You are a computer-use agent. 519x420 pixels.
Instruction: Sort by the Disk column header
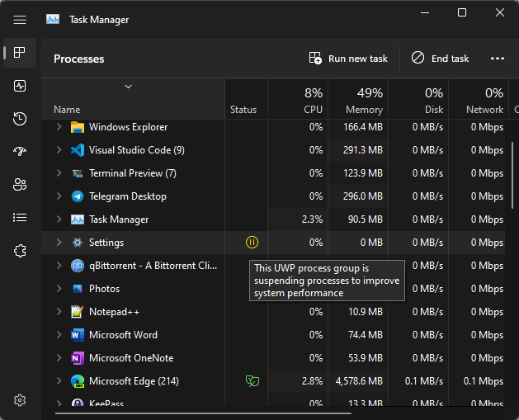tap(418, 99)
